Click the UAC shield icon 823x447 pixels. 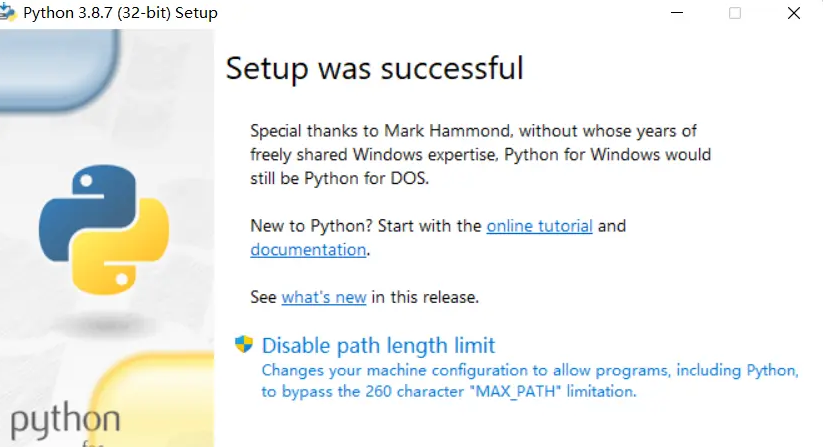click(x=244, y=344)
